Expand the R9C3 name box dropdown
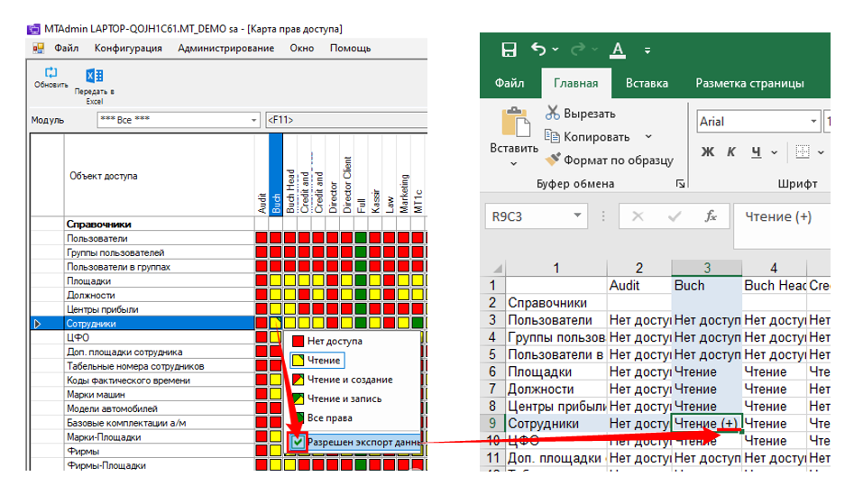Viewport: 854px width, 504px height. [579, 216]
